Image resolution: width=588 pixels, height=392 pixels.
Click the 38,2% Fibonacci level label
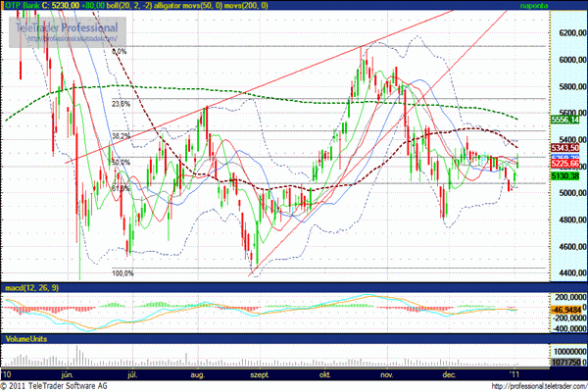click(x=121, y=136)
